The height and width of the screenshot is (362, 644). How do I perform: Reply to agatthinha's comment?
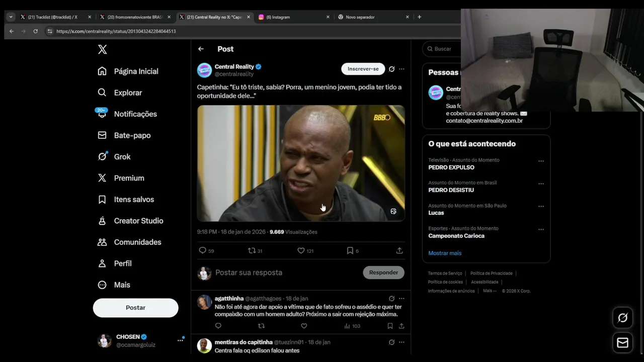[x=218, y=326]
